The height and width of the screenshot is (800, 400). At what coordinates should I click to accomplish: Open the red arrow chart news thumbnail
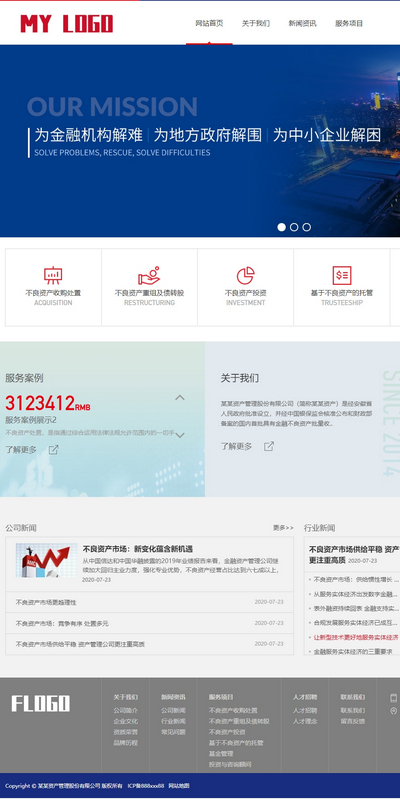46,560
